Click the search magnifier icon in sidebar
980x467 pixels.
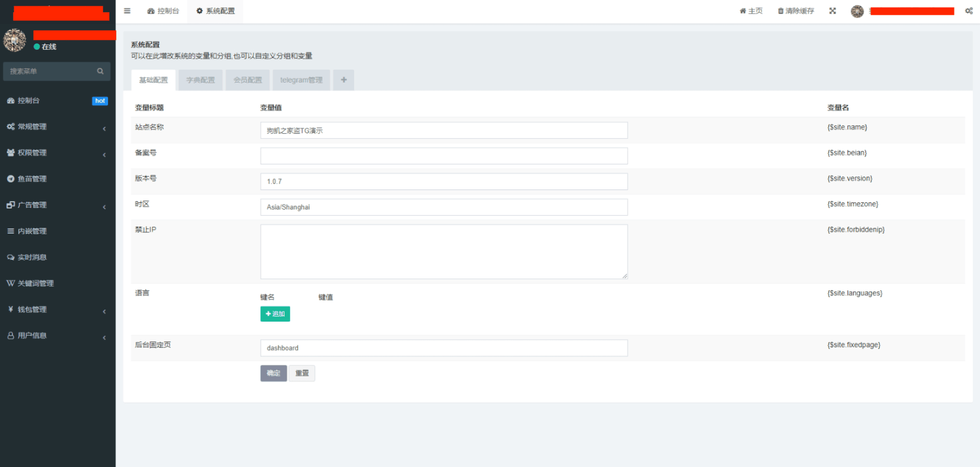click(x=100, y=71)
